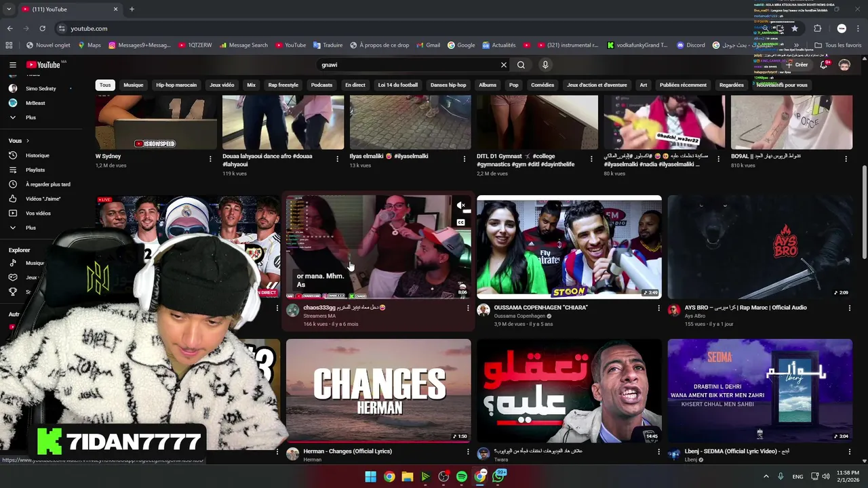The height and width of the screenshot is (488, 868).
Task: Show hidden system tray icons
Action: [x=766, y=476]
